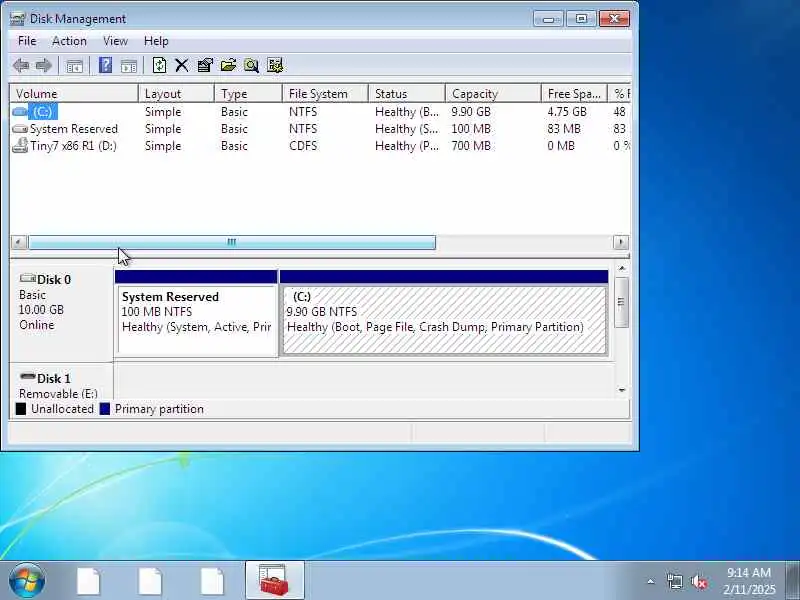800x600 pixels.
Task: Click the Show desktop strip
Action: (793, 580)
